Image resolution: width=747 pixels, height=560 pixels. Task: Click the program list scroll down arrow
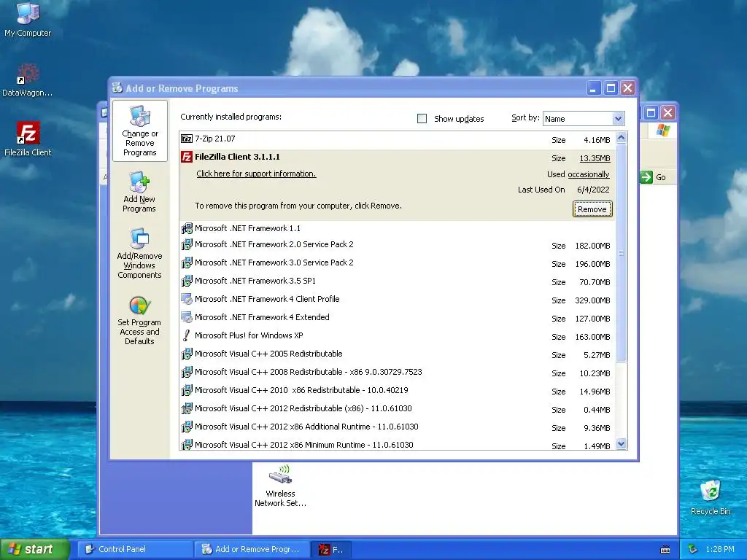click(x=621, y=444)
